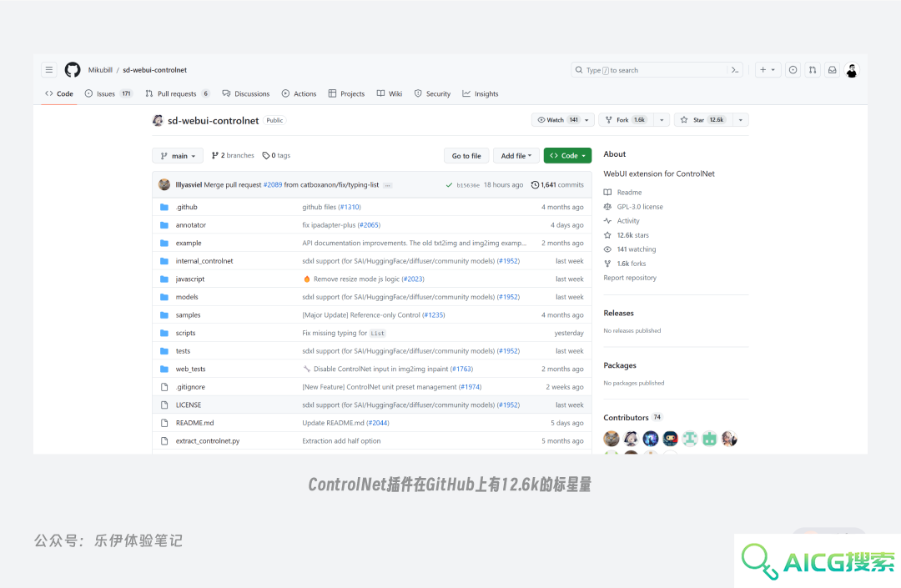Open the 0 tags link
This screenshot has height=588, width=901.
click(x=276, y=156)
